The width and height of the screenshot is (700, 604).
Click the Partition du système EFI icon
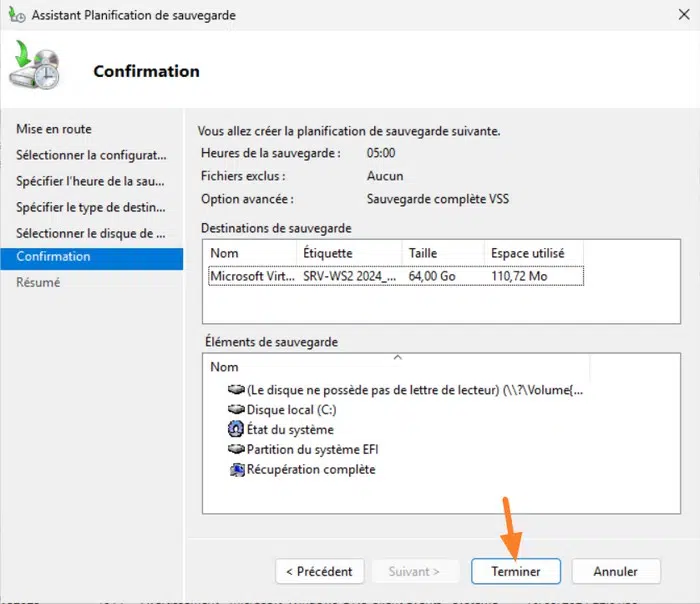point(237,449)
